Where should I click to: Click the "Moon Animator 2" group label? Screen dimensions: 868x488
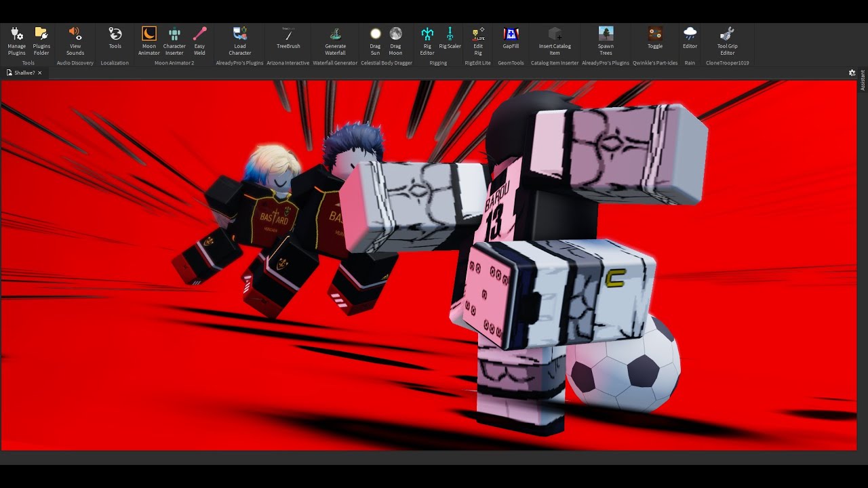pos(174,63)
